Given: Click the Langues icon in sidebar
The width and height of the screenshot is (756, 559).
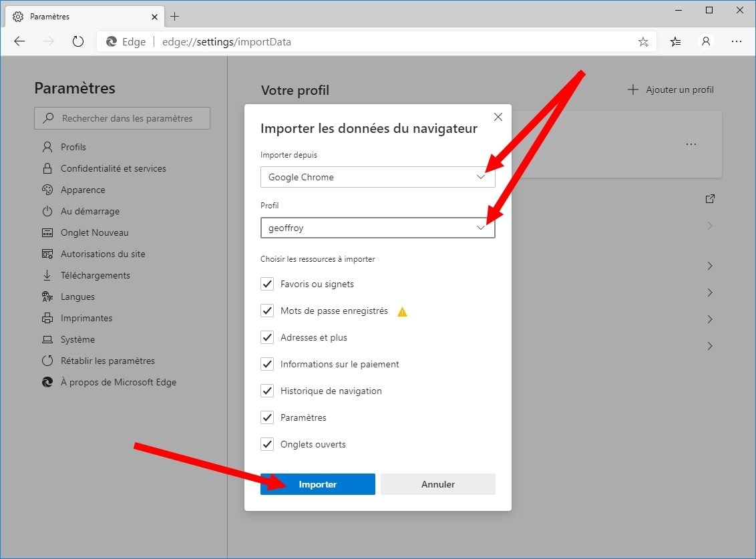Looking at the screenshot, I should [x=47, y=297].
